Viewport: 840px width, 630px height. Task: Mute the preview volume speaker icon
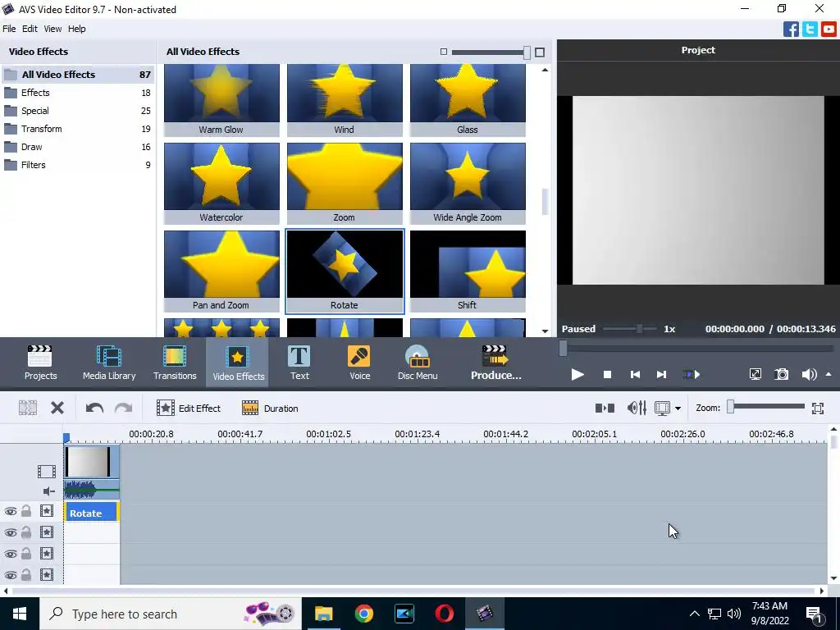(x=809, y=374)
